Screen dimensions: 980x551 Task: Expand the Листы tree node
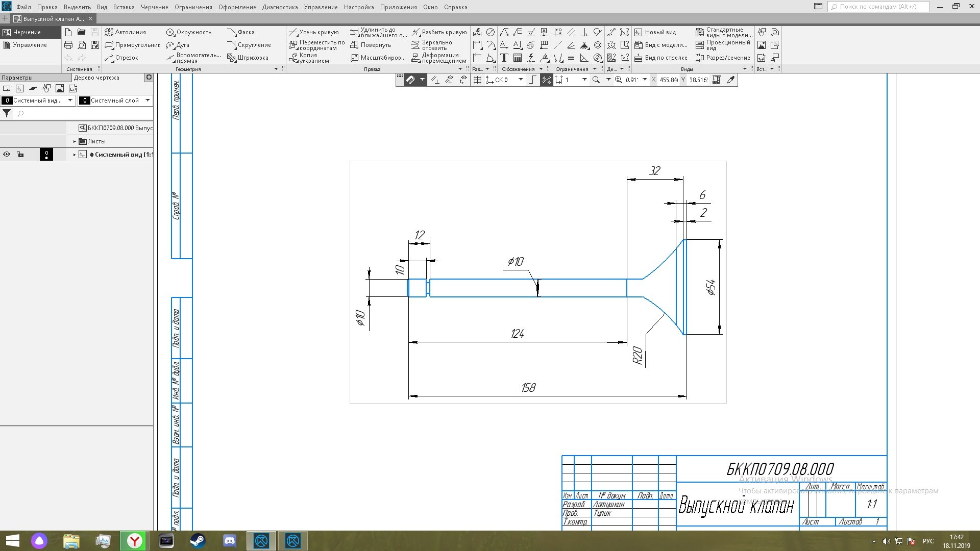[75, 141]
